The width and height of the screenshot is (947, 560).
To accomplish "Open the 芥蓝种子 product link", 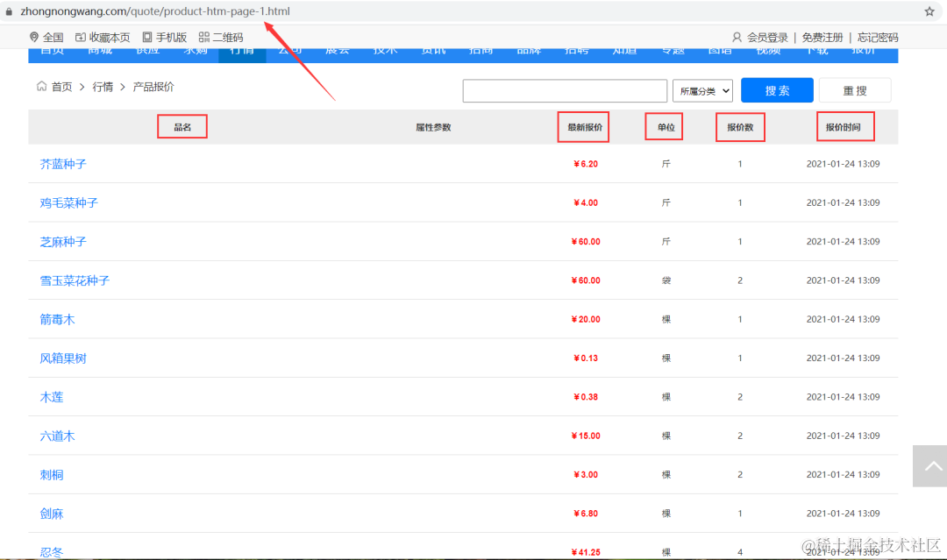I will point(63,164).
